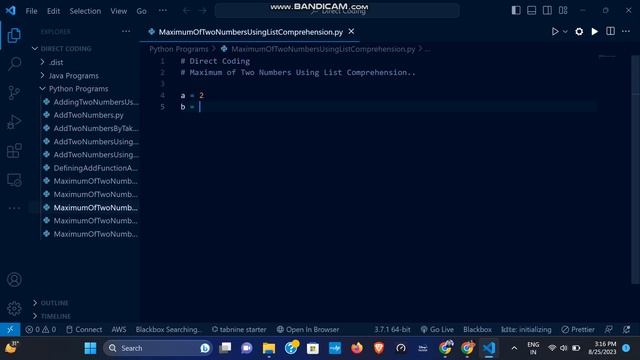Open errors and warnings problems indicator
Screen dimensions: 640x360
click(40, 329)
